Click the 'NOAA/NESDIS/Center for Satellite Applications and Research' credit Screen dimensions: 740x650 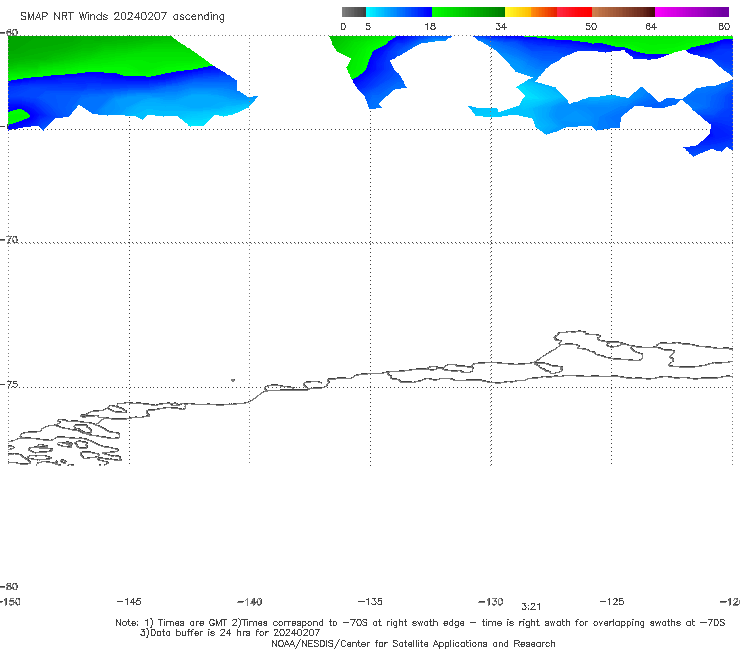(x=413, y=643)
